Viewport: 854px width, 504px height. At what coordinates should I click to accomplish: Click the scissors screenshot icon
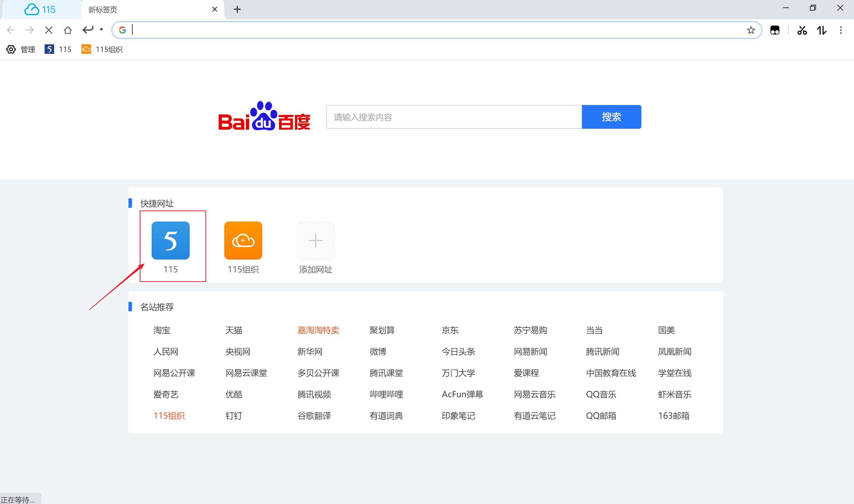tap(802, 30)
